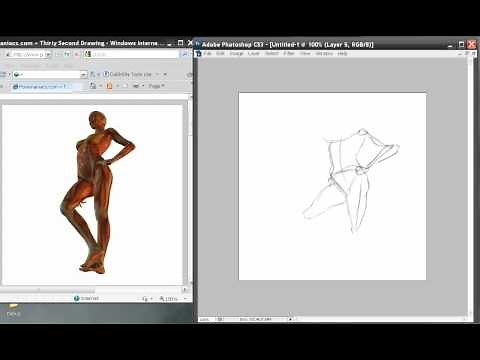
Task: Click the Internet Explorer address bar
Action: (x=28, y=54)
